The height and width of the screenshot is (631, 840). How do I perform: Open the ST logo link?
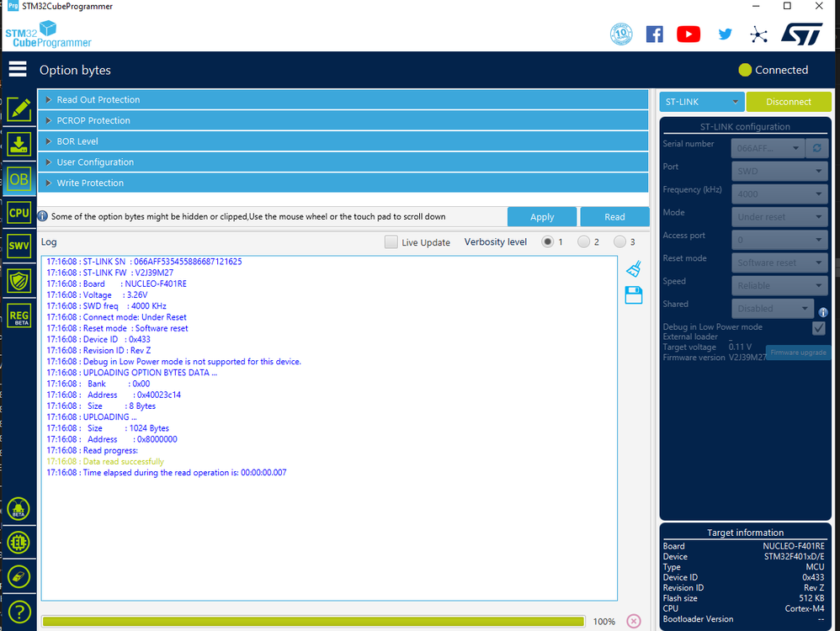[802, 34]
